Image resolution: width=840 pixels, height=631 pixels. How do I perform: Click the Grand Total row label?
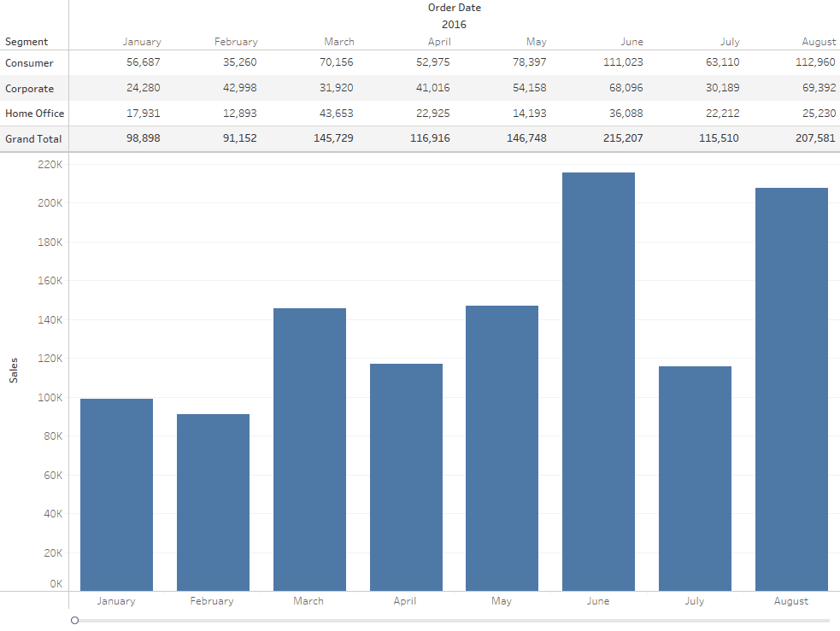point(32,138)
